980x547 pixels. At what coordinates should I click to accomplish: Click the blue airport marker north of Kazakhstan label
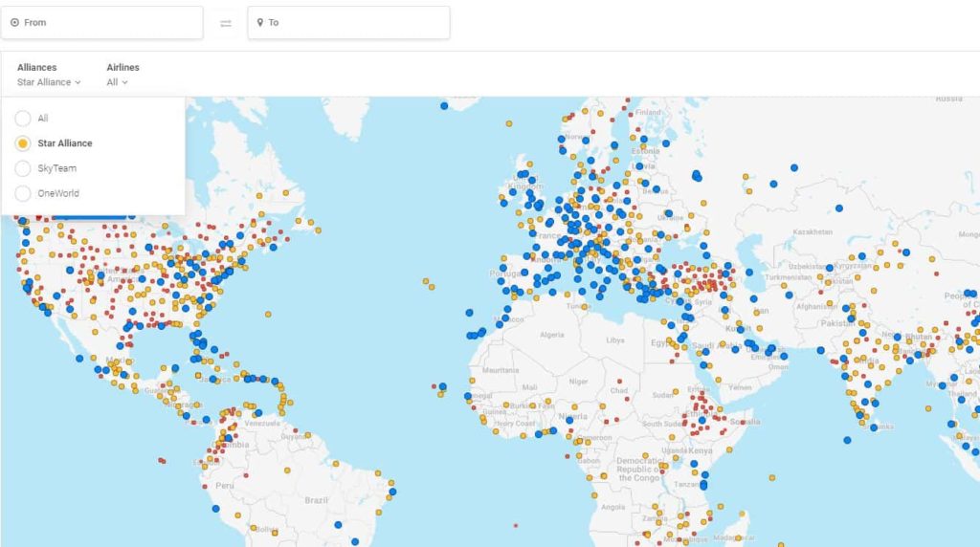[839, 208]
